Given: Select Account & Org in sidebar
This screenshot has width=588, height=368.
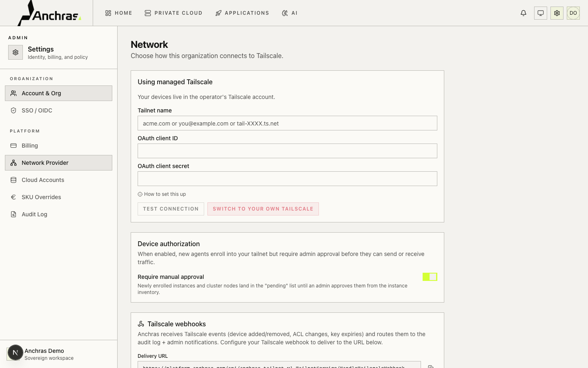Looking at the screenshot, I should coord(58,93).
